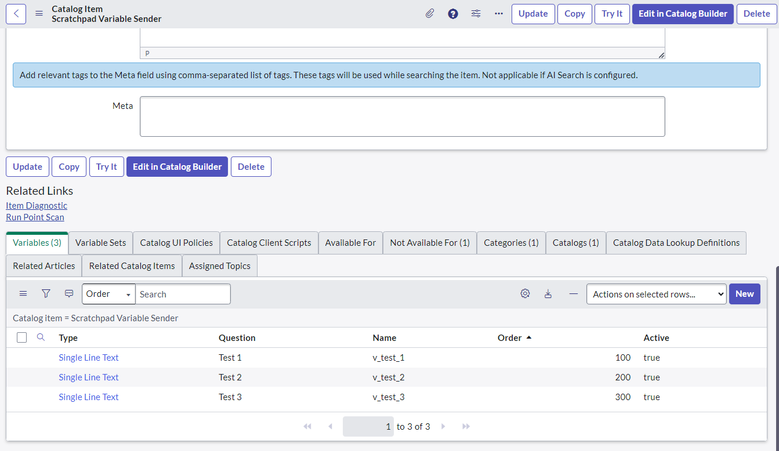Click lower Edit in Catalog Builder button
The image size is (779, 451).
pyautogui.click(x=177, y=166)
